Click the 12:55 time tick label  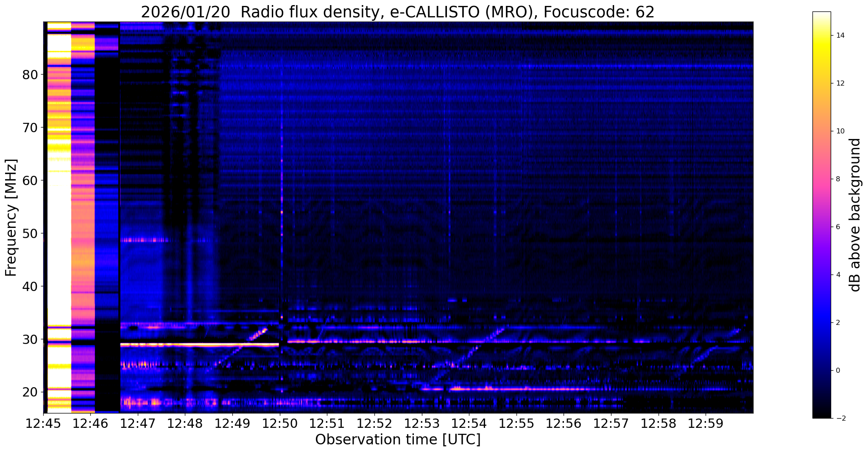(516, 423)
